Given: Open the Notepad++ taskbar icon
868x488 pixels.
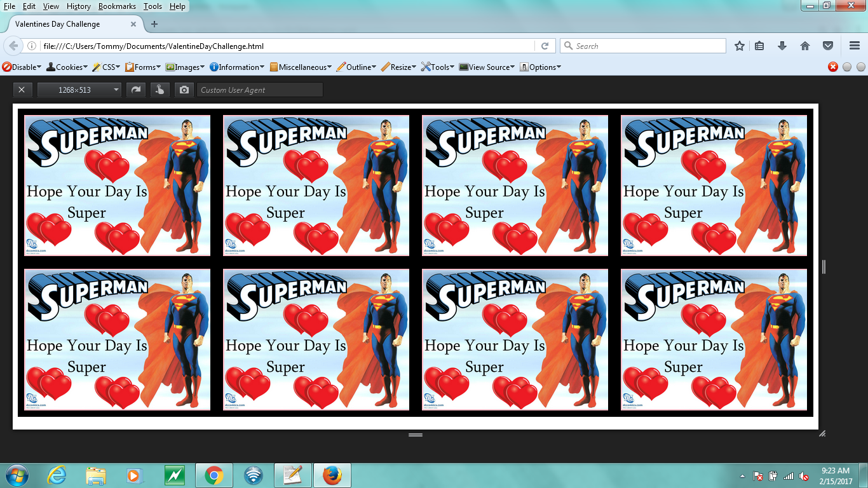Looking at the screenshot, I should point(292,475).
